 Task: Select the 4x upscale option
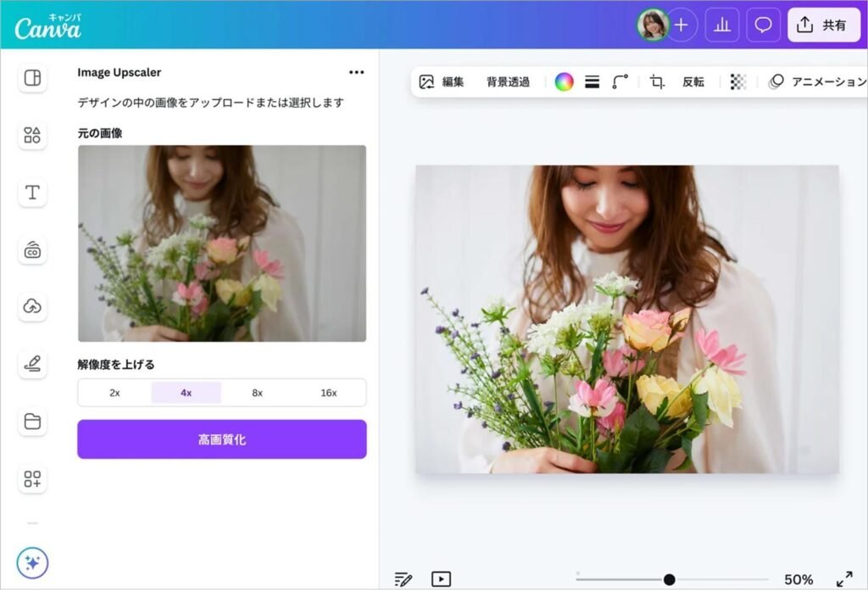click(186, 392)
